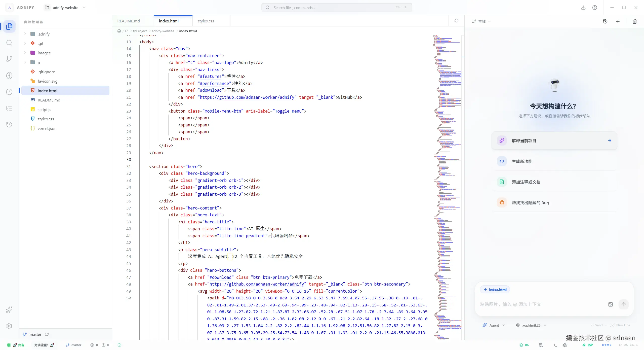Click the refresh icon beside editor tabs
644x350 pixels.
tap(456, 21)
